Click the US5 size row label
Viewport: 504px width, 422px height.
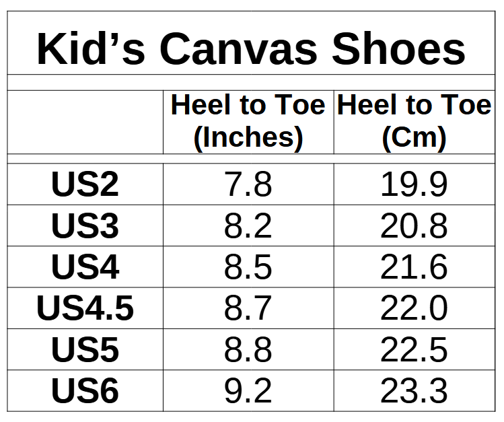(x=85, y=350)
